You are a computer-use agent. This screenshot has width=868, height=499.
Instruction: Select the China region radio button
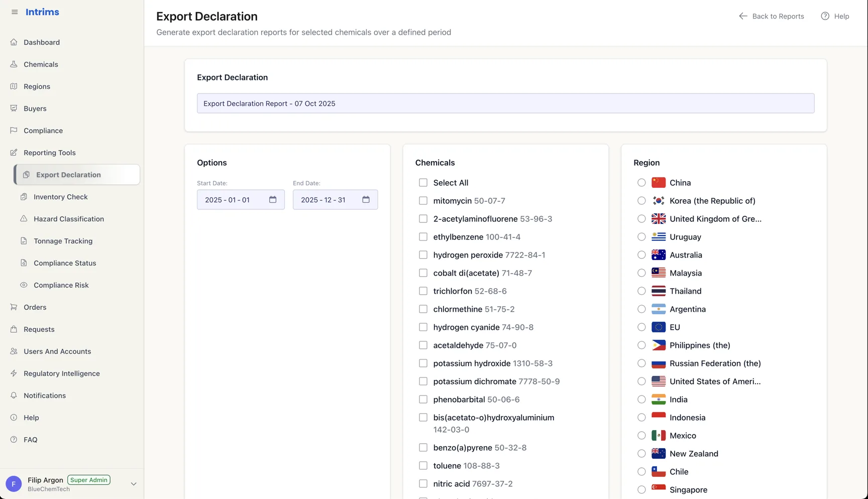pos(641,183)
